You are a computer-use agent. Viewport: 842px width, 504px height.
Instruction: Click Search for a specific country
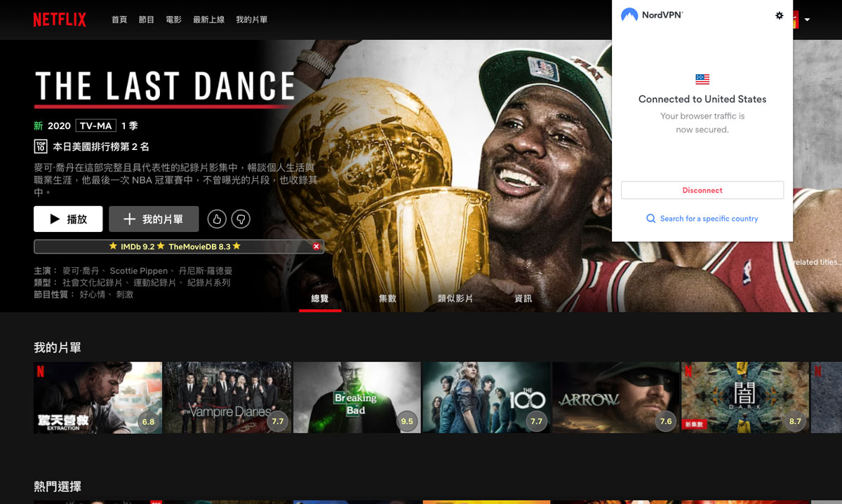click(709, 219)
